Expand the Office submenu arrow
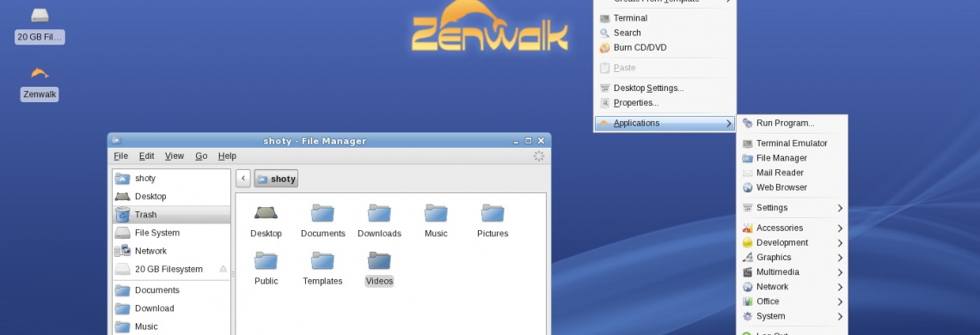This screenshot has height=335, width=980. [841, 301]
